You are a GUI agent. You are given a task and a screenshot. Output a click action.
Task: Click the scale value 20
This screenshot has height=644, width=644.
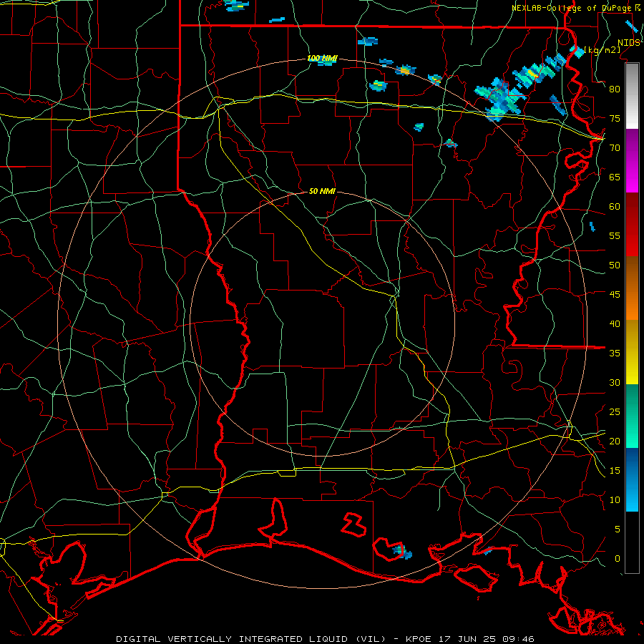[615, 441]
